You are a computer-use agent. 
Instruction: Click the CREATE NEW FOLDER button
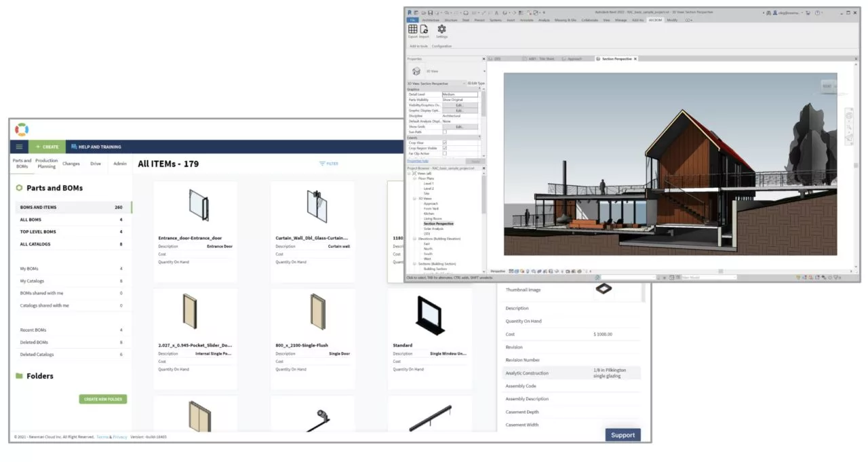103,400
